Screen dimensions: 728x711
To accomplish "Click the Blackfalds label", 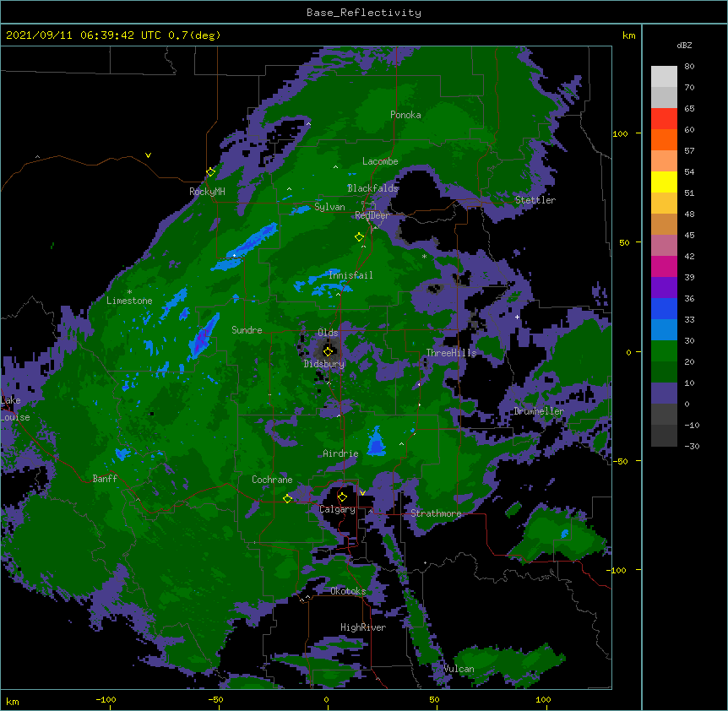I will [x=372, y=188].
